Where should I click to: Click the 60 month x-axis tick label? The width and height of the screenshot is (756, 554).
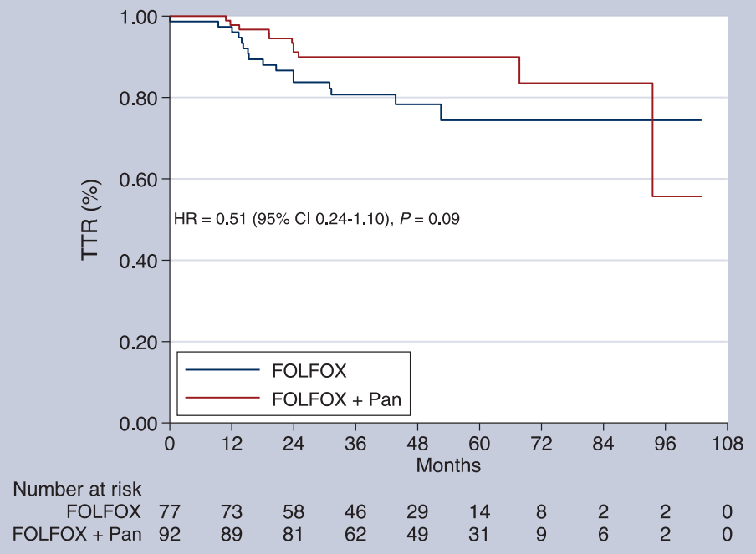479,444
